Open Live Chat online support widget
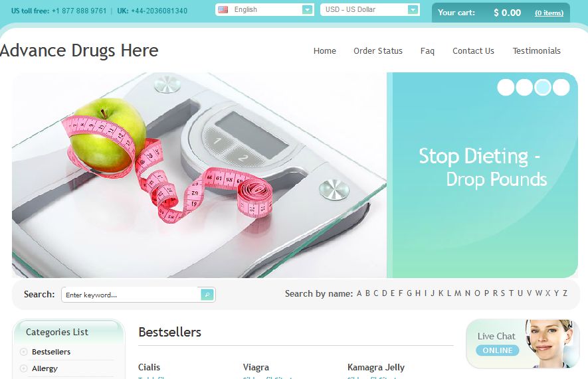588x379 pixels. pyautogui.click(x=522, y=343)
